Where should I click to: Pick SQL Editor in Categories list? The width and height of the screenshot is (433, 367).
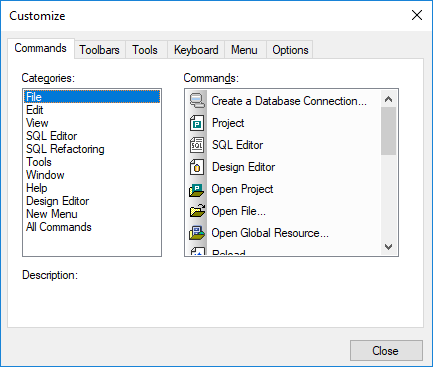(x=92, y=136)
